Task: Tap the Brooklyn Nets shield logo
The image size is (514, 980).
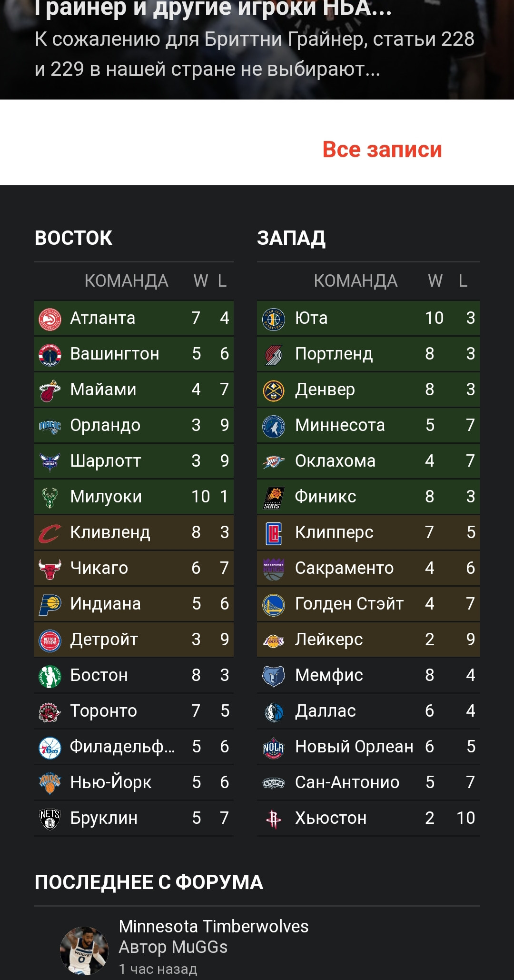Action: click(50, 819)
